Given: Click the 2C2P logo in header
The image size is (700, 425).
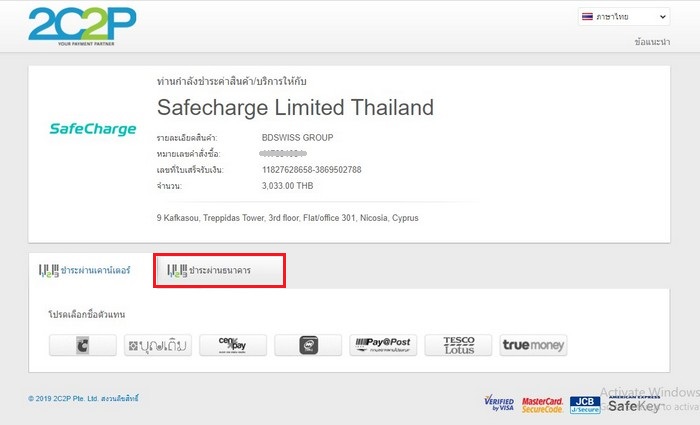Looking at the screenshot, I should tap(82, 26).
